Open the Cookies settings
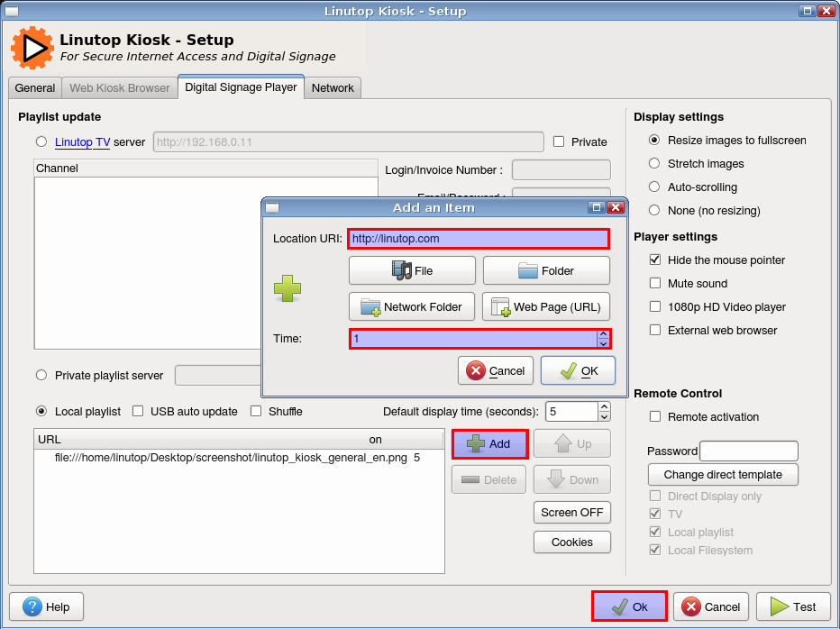The height and width of the screenshot is (629, 840). pyautogui.click(x=572, y=542)
